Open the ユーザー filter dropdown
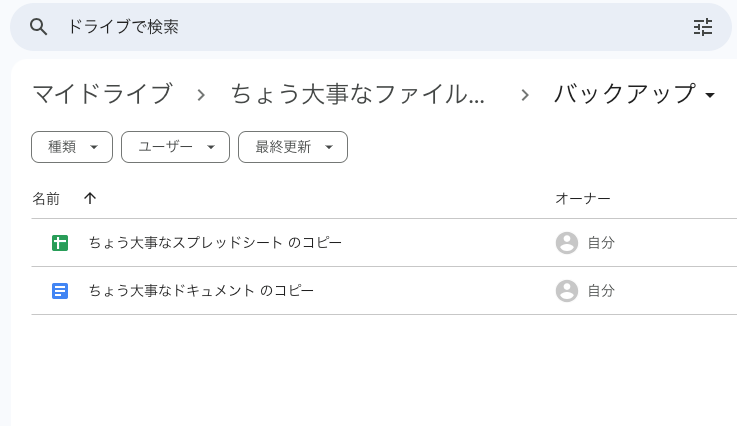 pos(175,147)
